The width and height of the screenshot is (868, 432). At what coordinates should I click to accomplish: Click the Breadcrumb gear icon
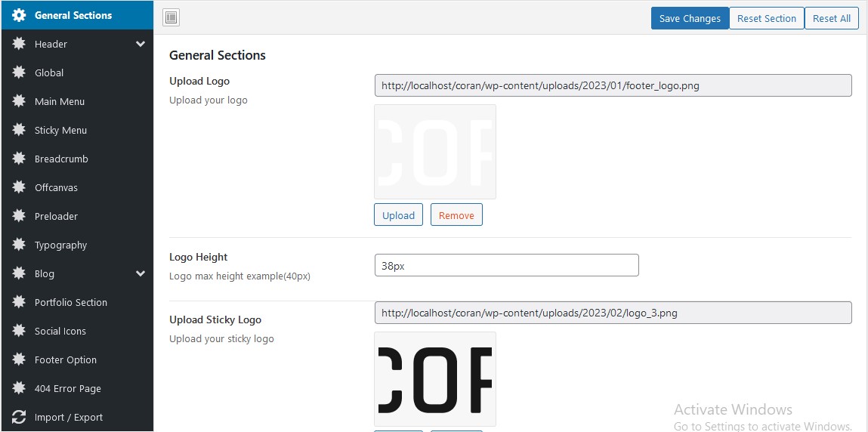pos(19,159)
